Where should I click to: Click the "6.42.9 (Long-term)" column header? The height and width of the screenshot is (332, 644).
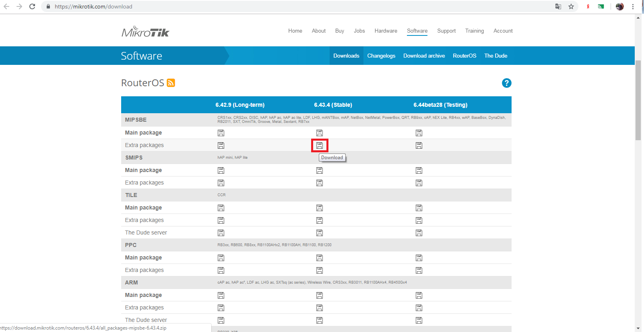pos(240,105)
